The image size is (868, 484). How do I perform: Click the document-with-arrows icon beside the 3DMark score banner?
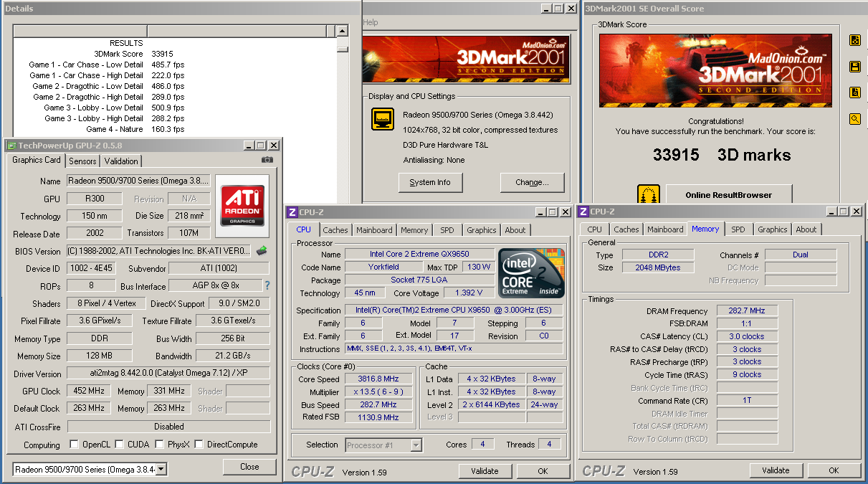click(x=854, y=40)
